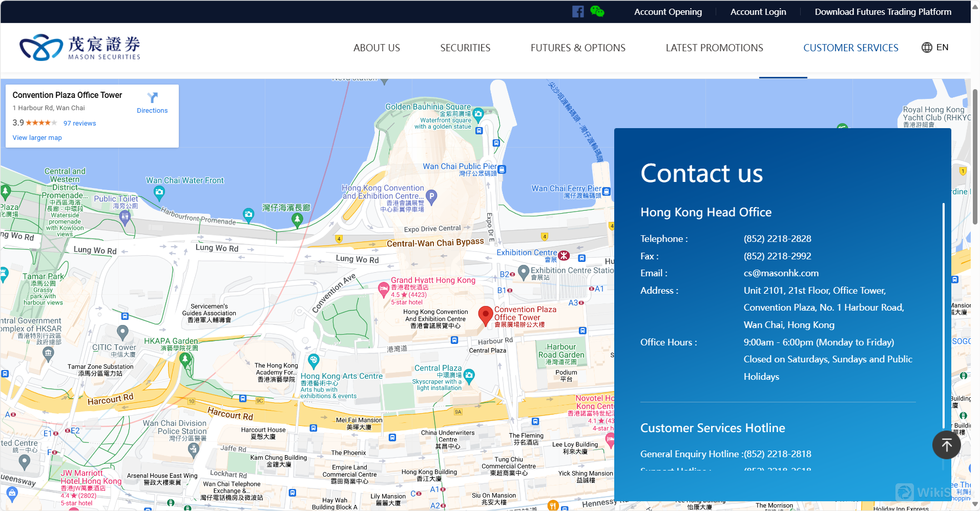The image size is (980, 511).
Task: Click the Grand Hyatt Hong Kong hotel marker
Action: pyautogui.click(x=383, y=289)
